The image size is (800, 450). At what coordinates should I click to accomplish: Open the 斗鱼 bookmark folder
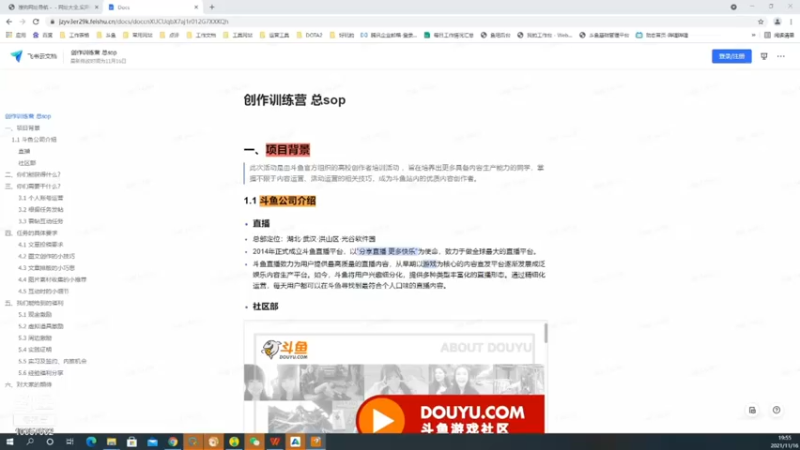pos(106,35)
